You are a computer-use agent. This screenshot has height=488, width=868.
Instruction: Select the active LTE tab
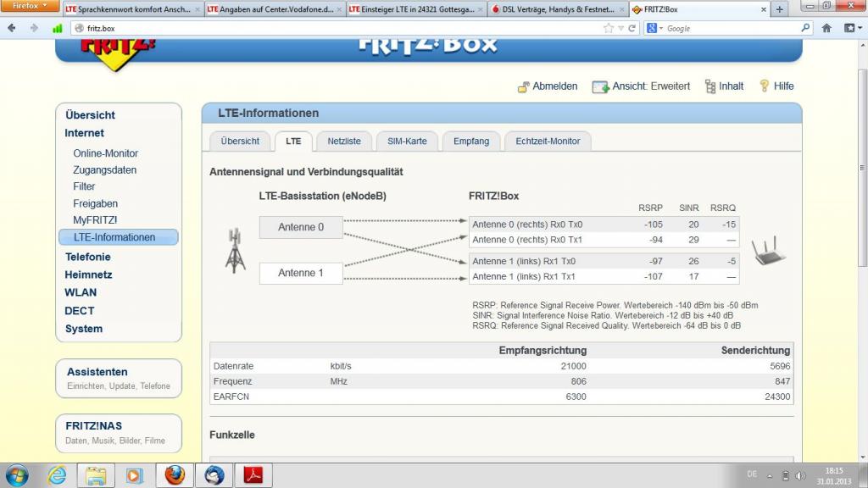click(x=293, y=141)
